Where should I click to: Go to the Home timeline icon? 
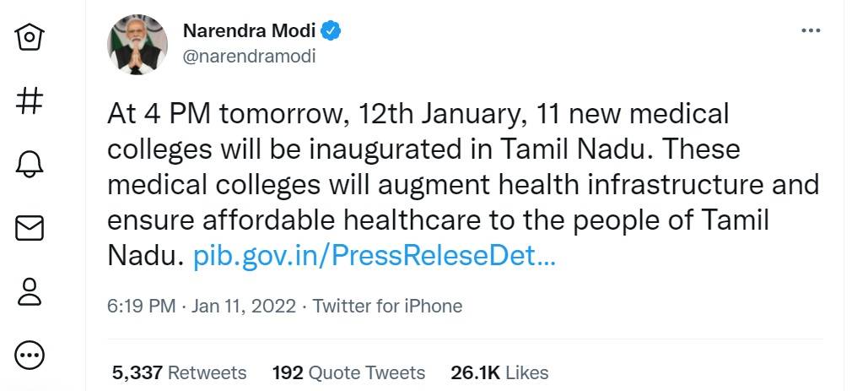pos(30,38)
